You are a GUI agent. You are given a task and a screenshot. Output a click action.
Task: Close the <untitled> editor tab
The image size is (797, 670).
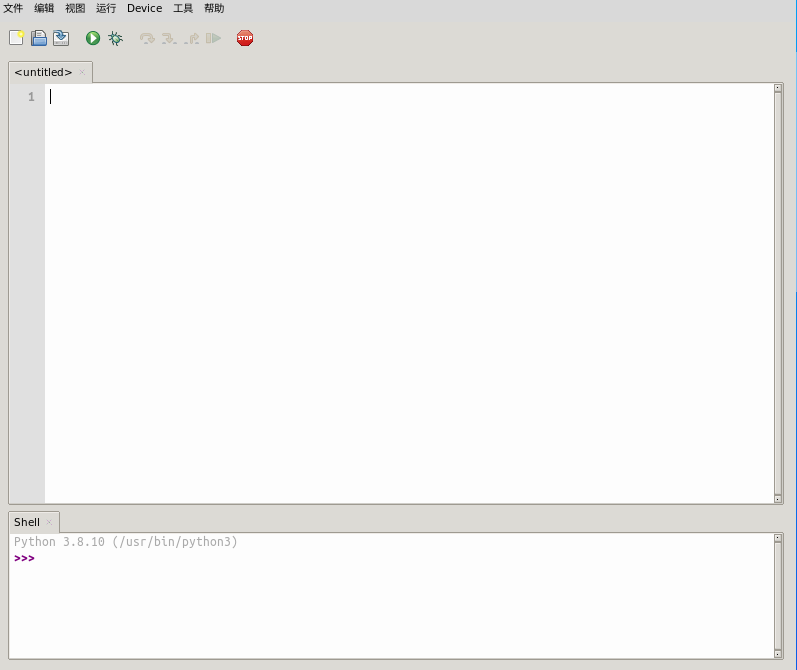[x=82, y=72]
